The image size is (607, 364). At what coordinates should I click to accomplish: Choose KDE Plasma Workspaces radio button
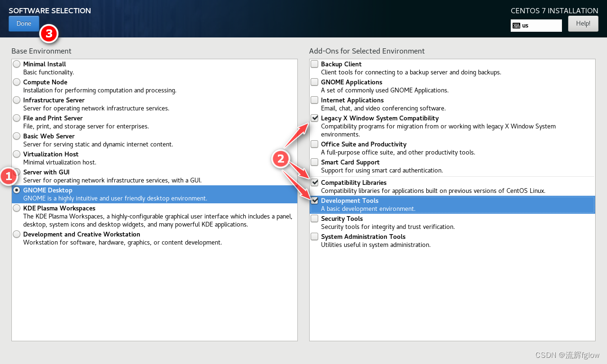pos(17,208)
